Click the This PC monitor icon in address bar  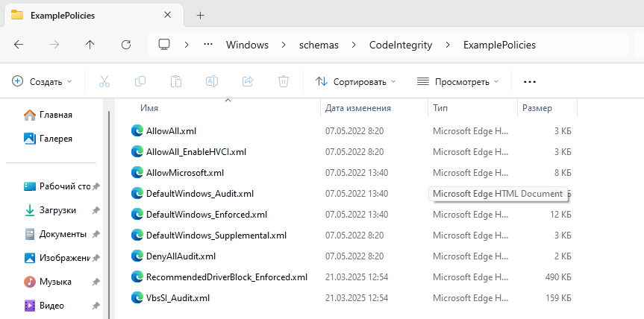(x=164, y=45)
